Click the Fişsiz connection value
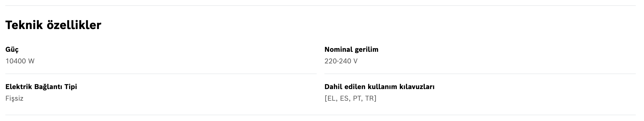This screenshot has width=644, height=121. (x=14, y=98)
